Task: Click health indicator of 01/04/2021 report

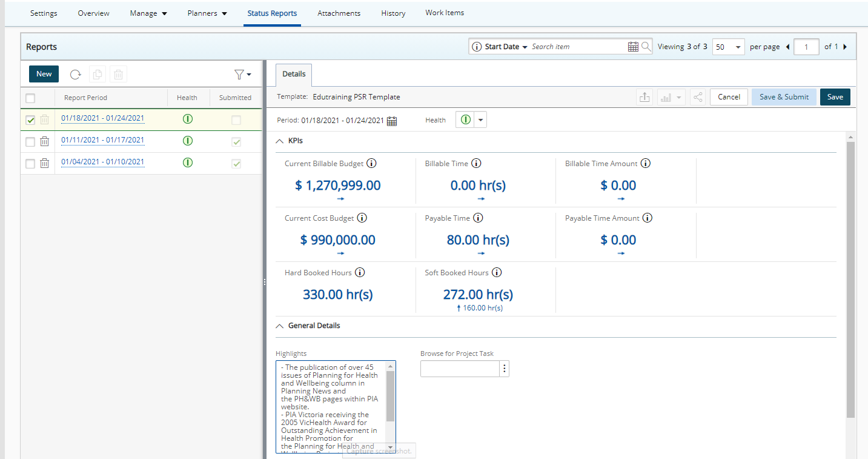Action: point(188,162)
